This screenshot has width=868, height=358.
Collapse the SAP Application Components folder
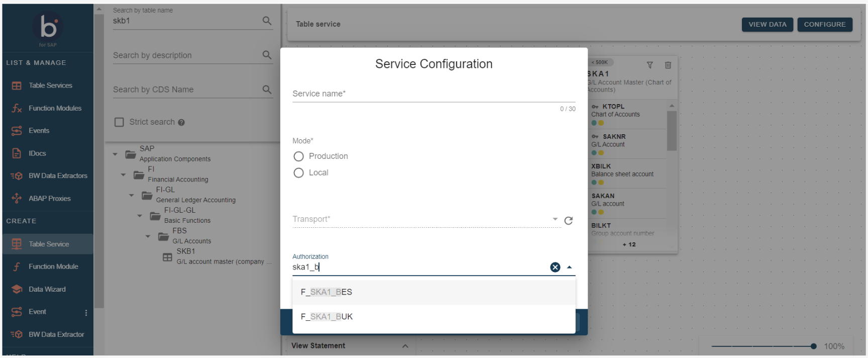pyautogui.click(x=115, y=154)
